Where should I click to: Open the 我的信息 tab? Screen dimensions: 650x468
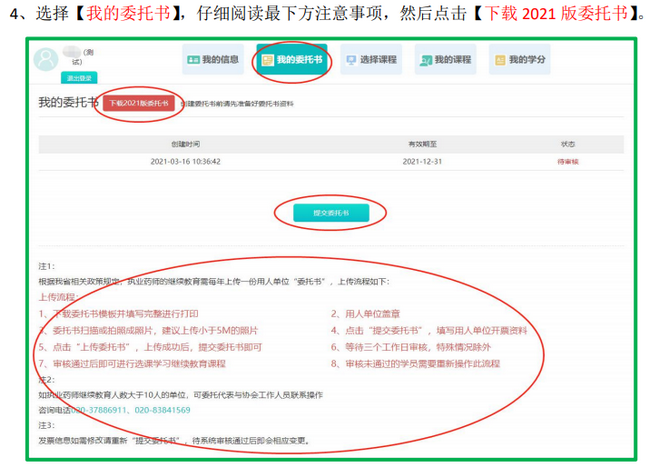click(213, 60)
